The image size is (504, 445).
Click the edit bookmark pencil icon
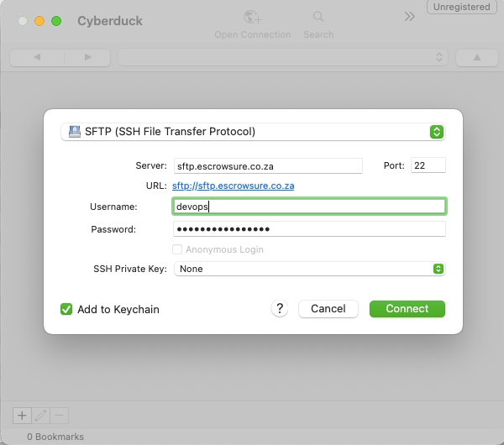tap(40, 416)
